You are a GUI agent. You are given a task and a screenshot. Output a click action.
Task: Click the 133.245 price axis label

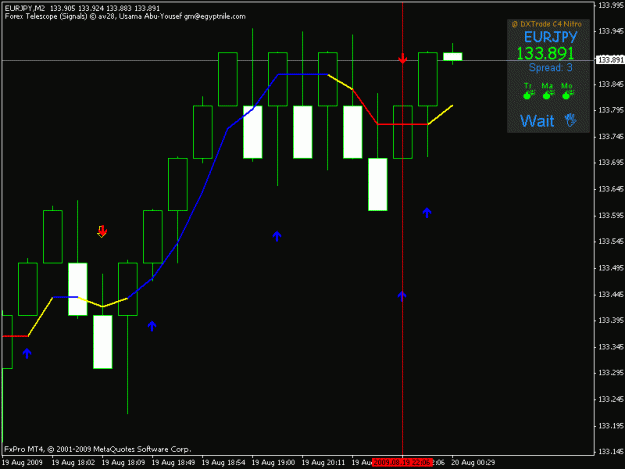point(611,399)
